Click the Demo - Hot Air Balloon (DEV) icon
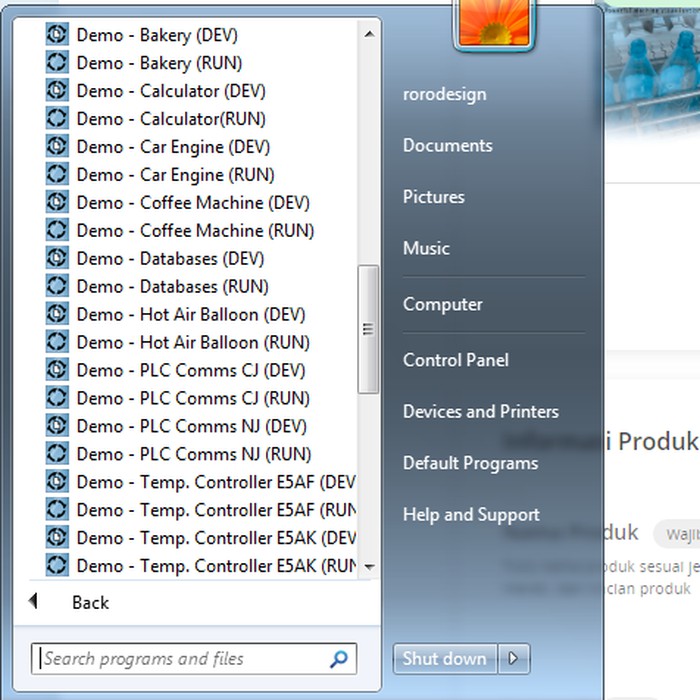 pyautogui.click(x=57, y=315)
